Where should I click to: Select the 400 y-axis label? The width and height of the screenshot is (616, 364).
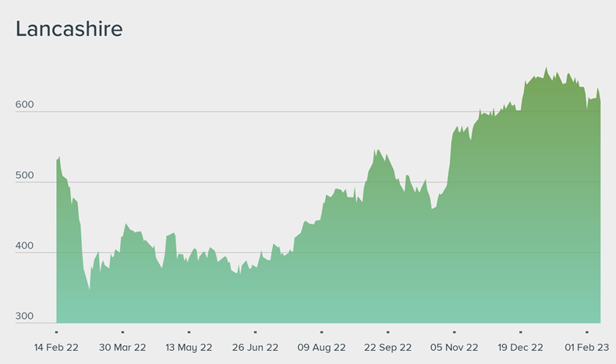click(26, 246)
